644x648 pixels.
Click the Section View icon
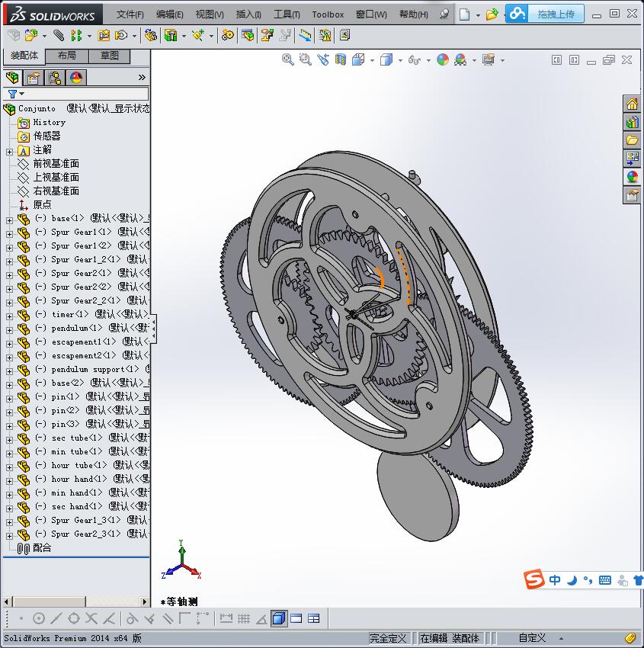[x=341, y=60]
